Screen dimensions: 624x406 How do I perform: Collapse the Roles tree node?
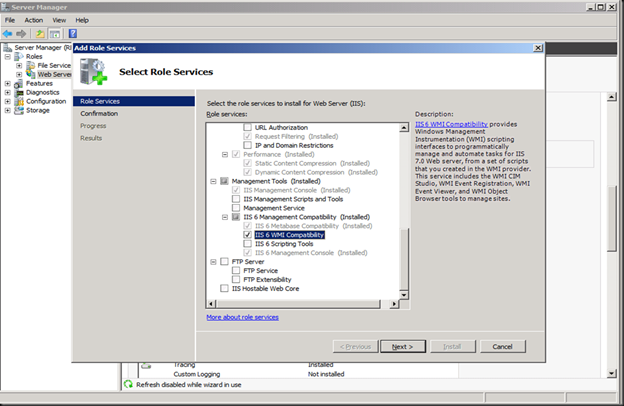(x=8, y=57)
